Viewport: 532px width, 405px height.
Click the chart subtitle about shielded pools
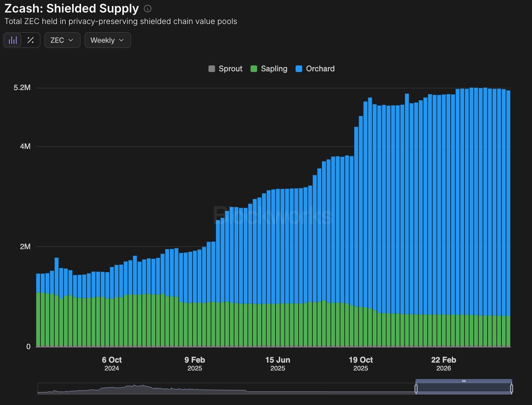point(121,21)
